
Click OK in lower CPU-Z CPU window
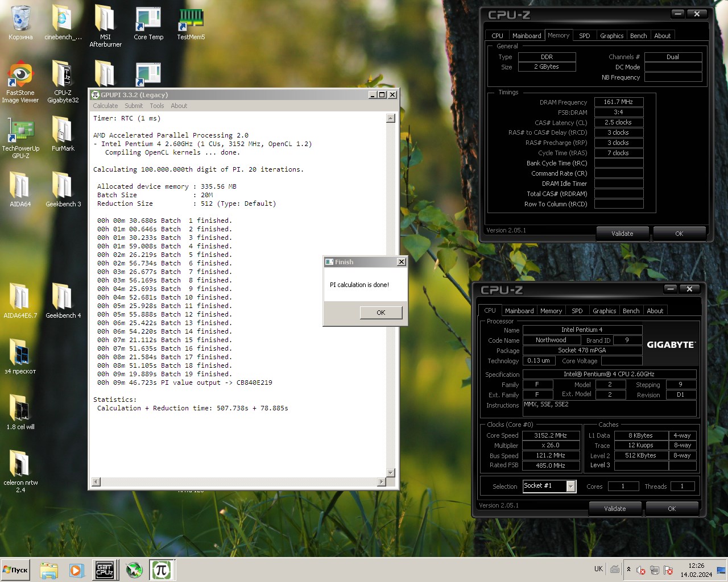(672, 509)
